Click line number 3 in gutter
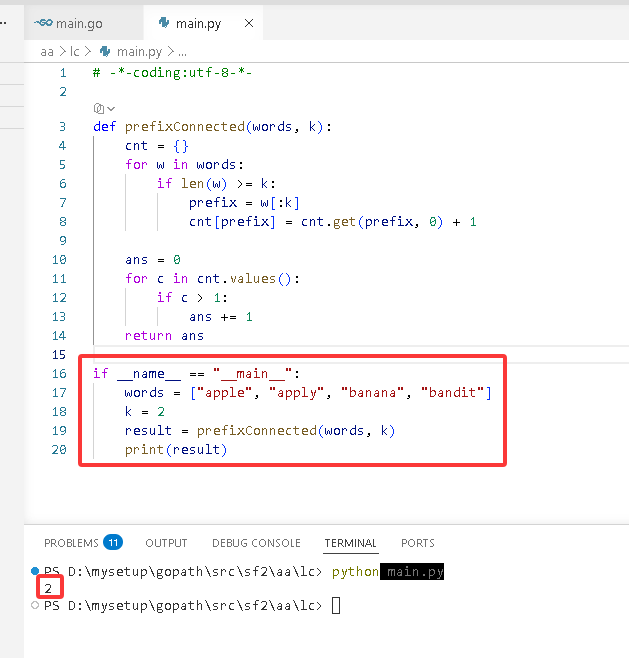This screenshot has width=629, height=658. (x=63, y=127)
